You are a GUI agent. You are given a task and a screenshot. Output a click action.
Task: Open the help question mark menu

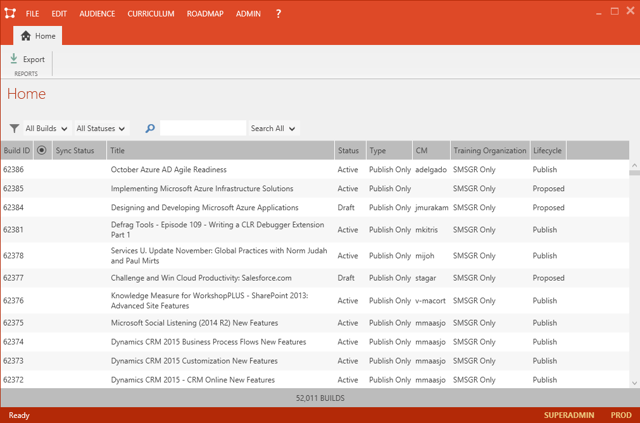pos(278,14)
